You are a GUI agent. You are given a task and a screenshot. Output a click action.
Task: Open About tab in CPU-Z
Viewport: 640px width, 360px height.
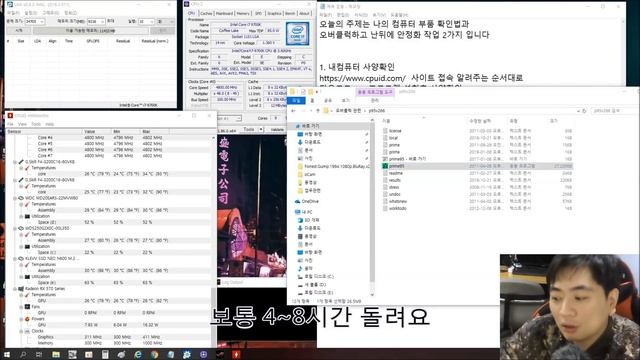[304, 13]
